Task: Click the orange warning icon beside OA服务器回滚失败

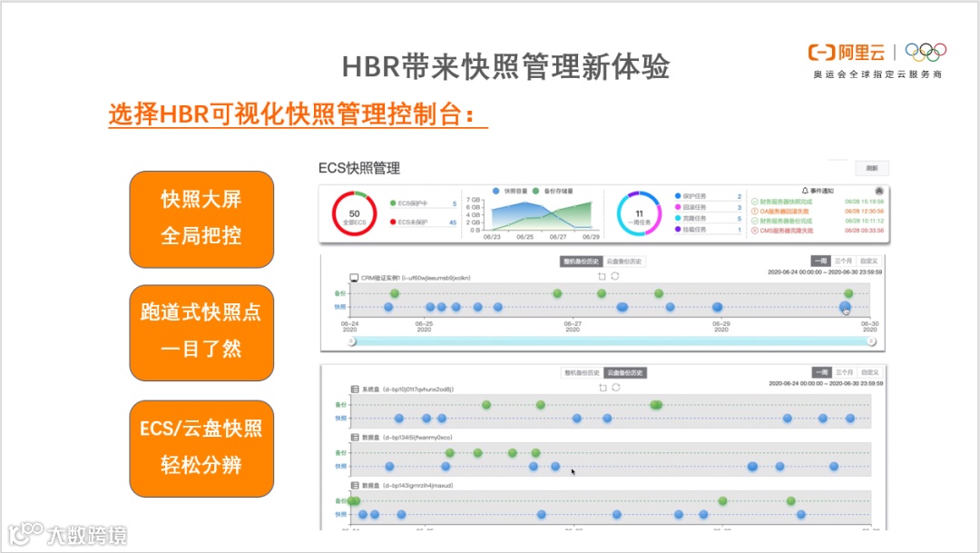Action: 754,212
